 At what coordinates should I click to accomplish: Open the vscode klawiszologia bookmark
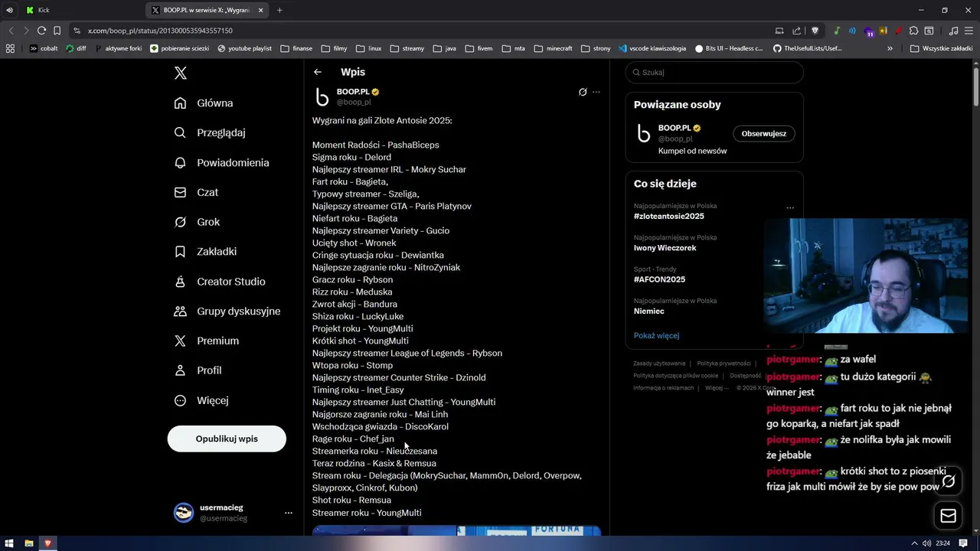pyautogui.click(x=652, y=48)
